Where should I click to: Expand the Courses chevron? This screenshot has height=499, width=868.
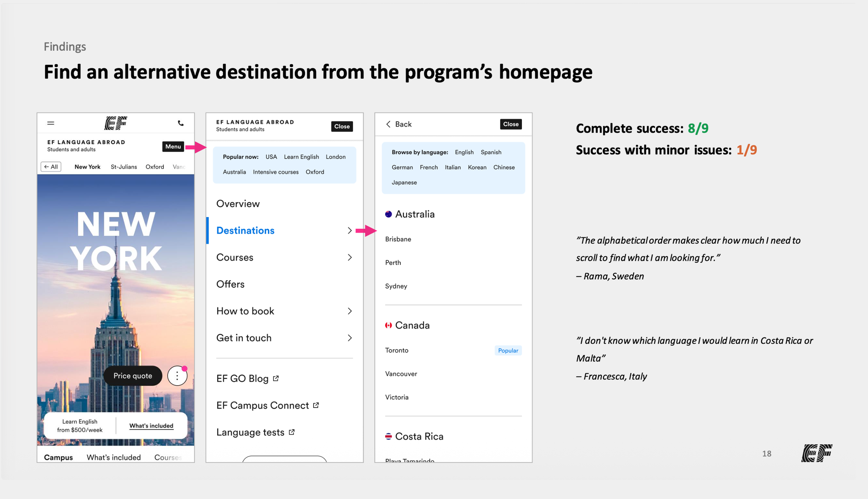350,257
